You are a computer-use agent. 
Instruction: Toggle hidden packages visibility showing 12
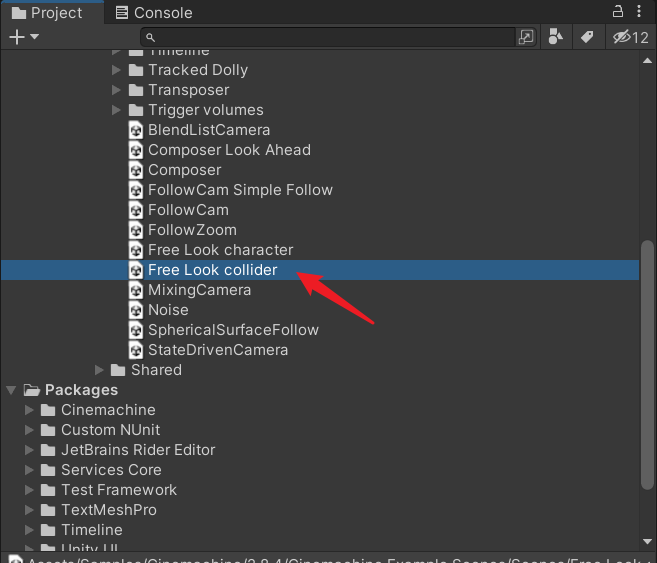[x=631, y=37]
